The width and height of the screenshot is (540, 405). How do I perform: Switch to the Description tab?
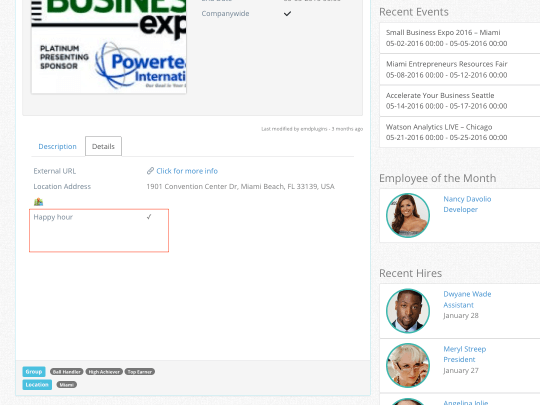(58, 146)
